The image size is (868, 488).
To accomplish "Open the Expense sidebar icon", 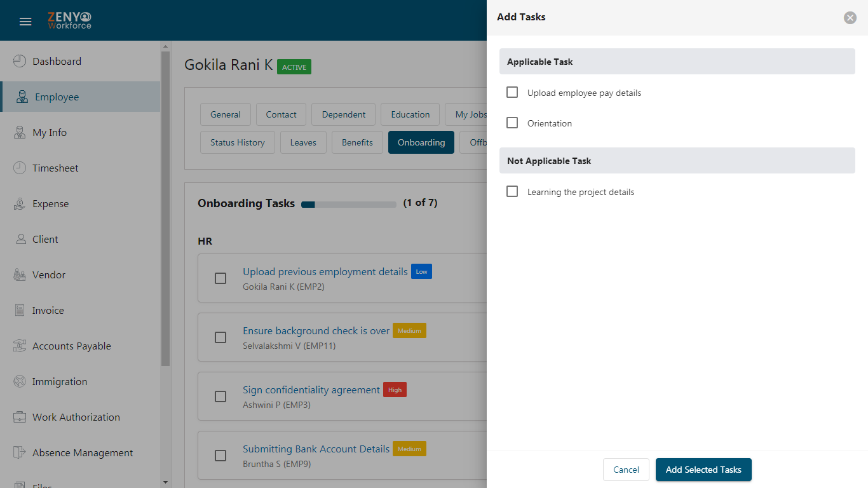I will (x=20, y=203).
